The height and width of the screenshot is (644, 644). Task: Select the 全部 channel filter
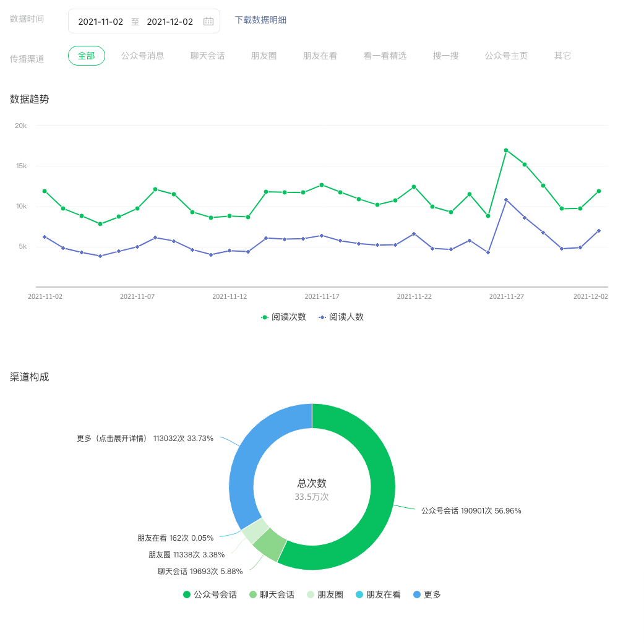click(x=86, y=56)
